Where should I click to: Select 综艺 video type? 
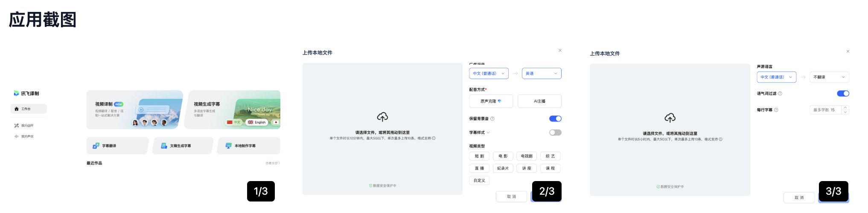pyautogui.click(x=550, y=156)
